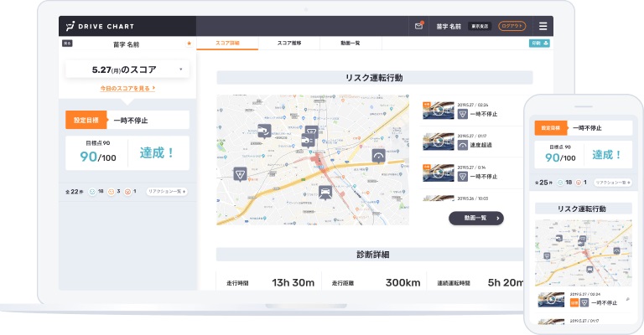Select the turning-car marker on laptop map
The height and width of the screenshot is (335, 644).
(264, 131)
